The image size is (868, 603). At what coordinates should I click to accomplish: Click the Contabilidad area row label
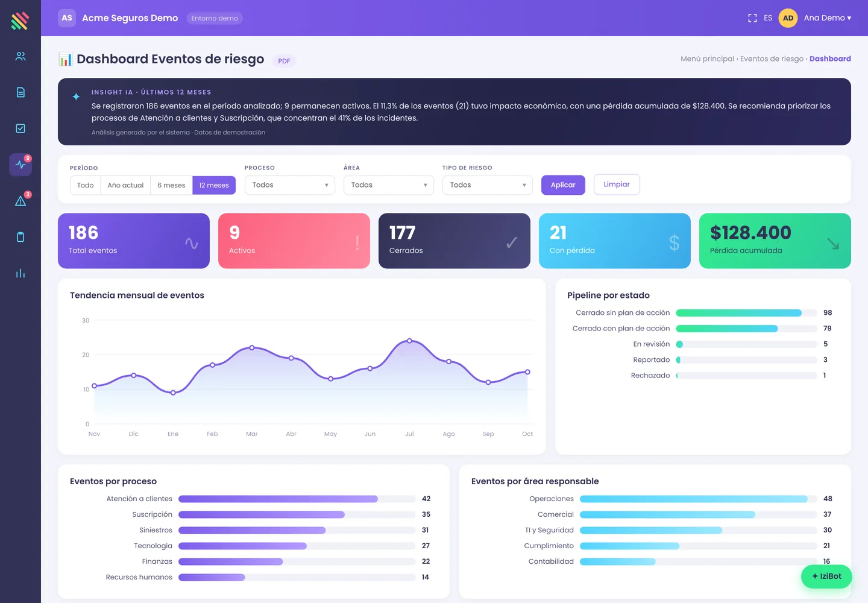tap(551, 561)
